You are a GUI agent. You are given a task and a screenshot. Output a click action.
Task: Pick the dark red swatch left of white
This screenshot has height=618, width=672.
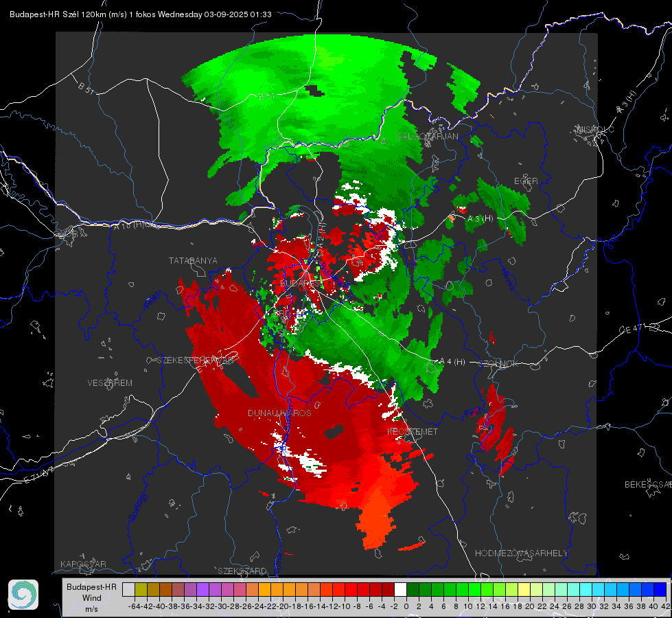[389, 590]
